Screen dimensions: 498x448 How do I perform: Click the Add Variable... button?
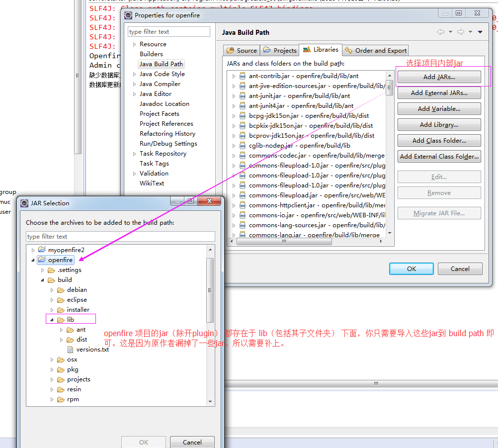tap(439, 109)
